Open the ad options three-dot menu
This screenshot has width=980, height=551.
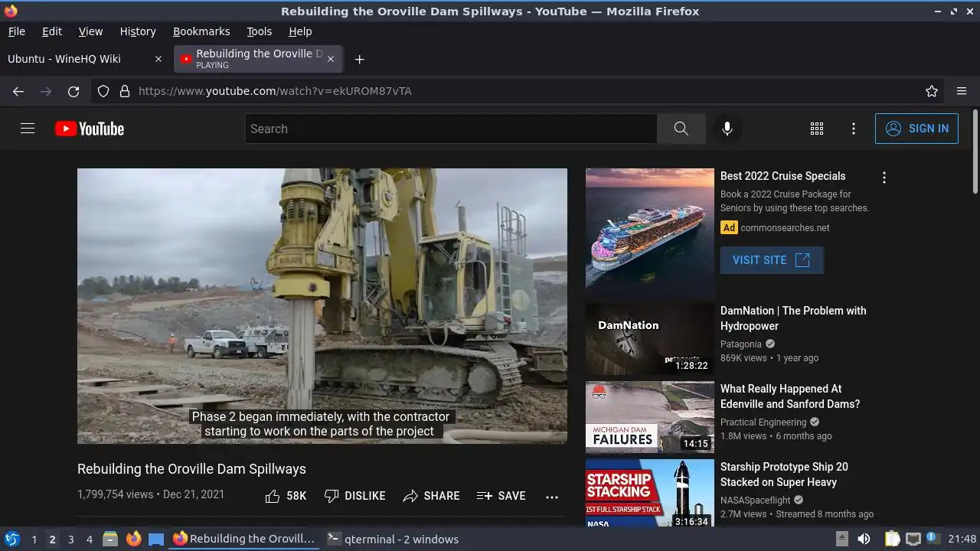(x=884, y=178)
